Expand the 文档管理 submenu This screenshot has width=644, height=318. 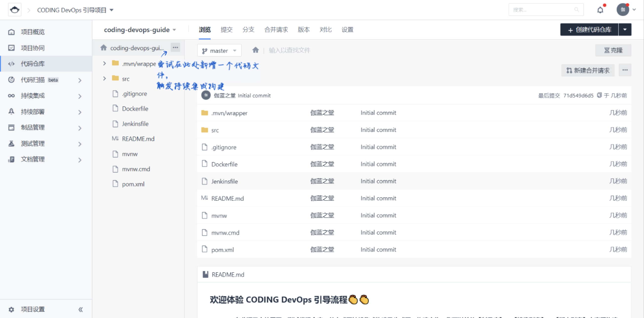click(80, 160)
